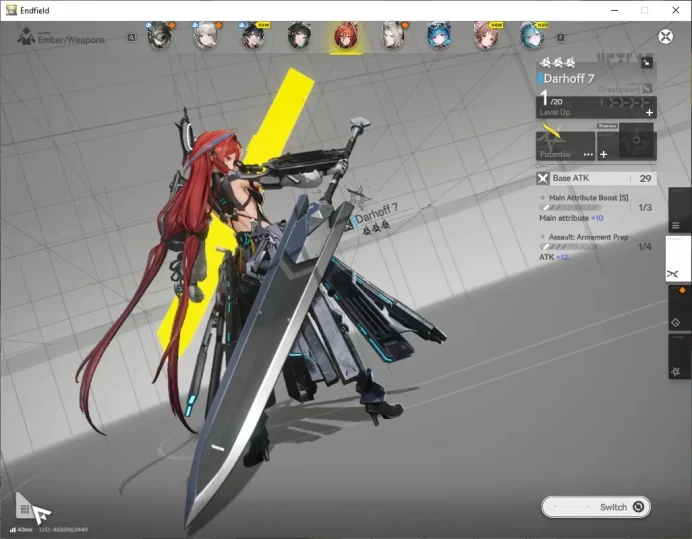The height and width of the screenshot is (539, 692).
Task: Click the Level Up plus icon
Action: pos(649,113)
